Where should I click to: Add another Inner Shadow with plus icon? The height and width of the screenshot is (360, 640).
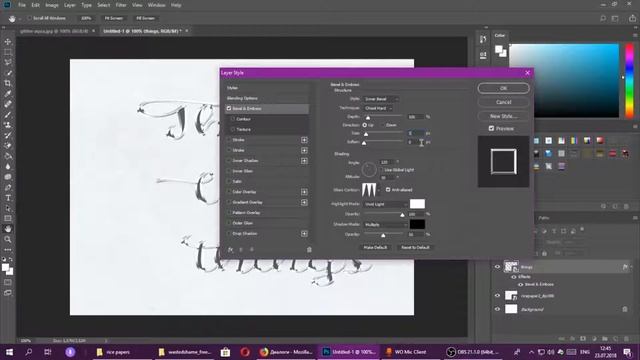304,161
